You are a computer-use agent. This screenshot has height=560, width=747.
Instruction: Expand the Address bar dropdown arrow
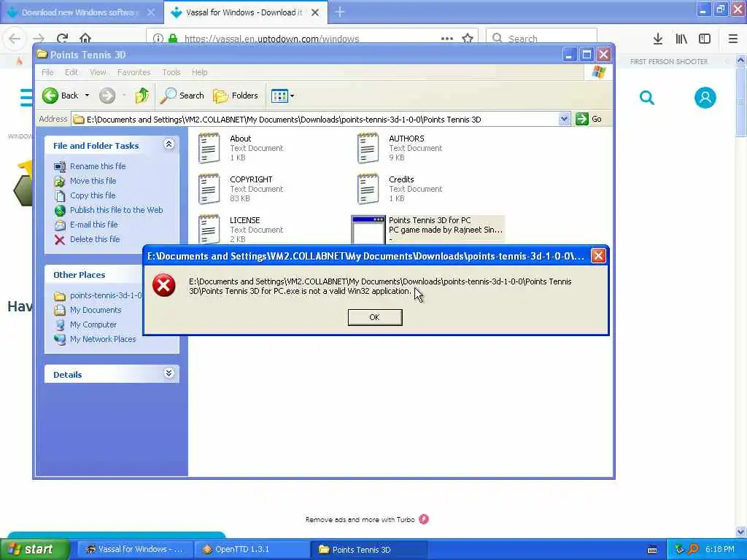(564, 119)
